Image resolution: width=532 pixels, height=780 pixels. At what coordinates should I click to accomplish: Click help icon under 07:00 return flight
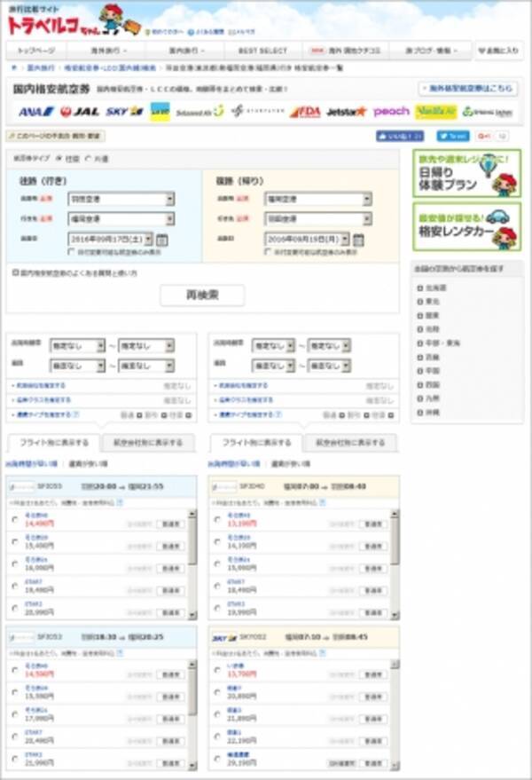pos(322,503)
